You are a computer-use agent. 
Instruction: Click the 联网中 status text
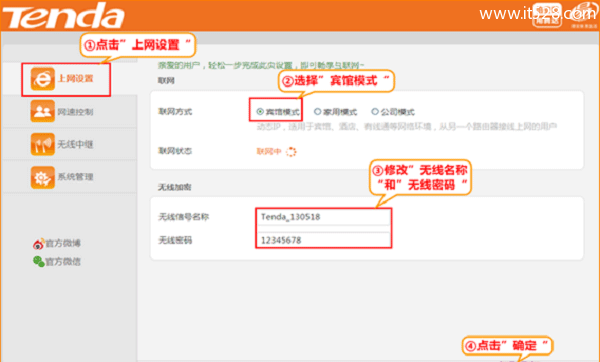(269, 152)
